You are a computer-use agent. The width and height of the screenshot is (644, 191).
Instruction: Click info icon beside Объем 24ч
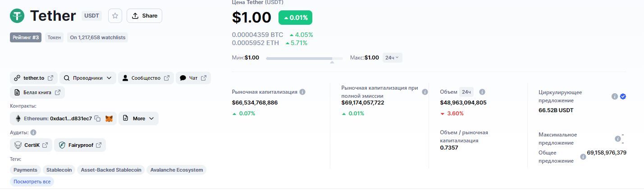pos(482,92)
